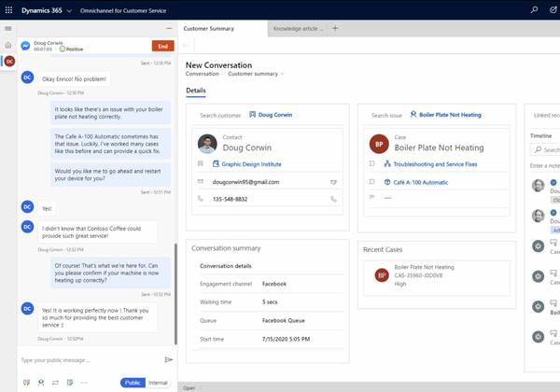Expand the Customer summary form selector
Viewport: 560px width, 392px height.
[284, 73]
